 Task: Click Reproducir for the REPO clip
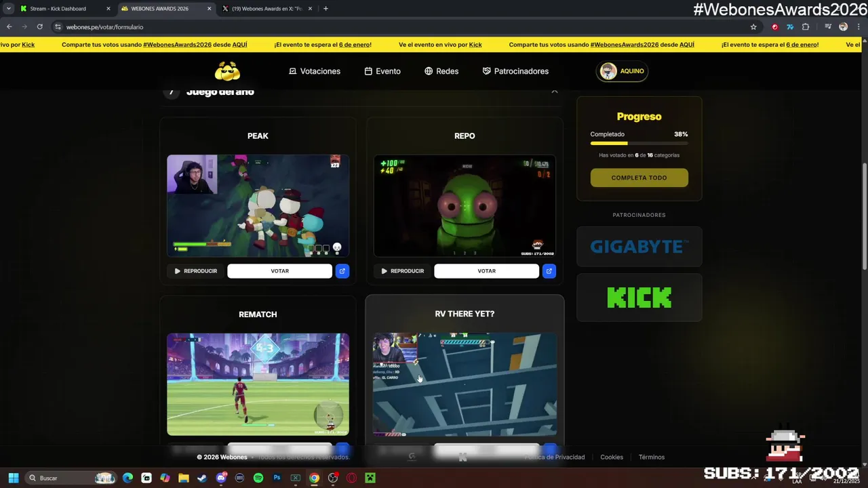pos(402,271)
